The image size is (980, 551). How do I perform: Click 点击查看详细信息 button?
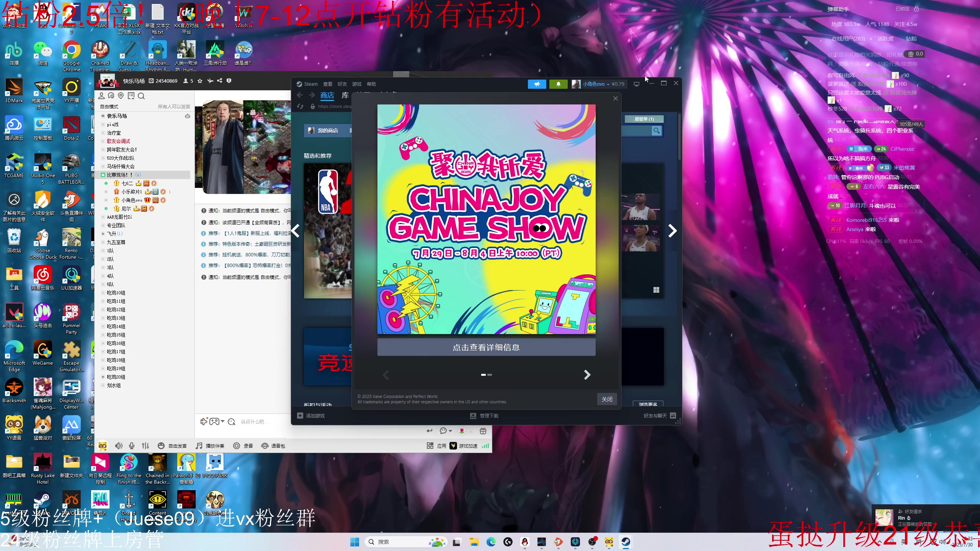click(486, 347)
